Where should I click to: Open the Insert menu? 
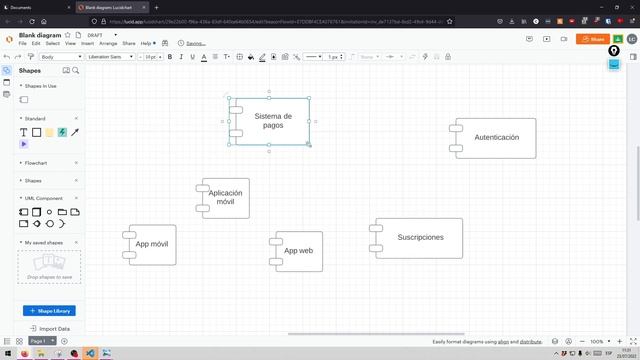click(x=87, y=43)
